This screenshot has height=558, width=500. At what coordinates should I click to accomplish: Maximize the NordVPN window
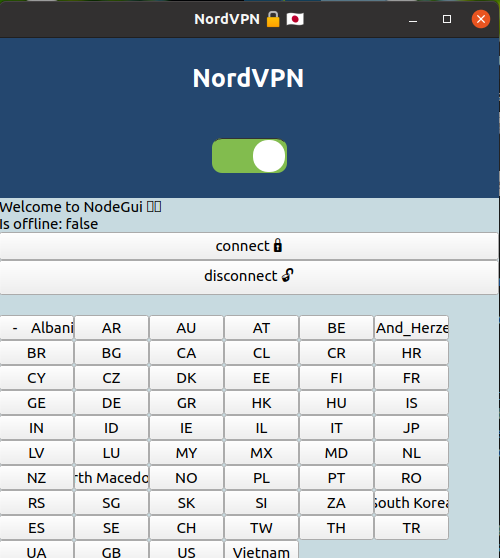coord(447,19)
